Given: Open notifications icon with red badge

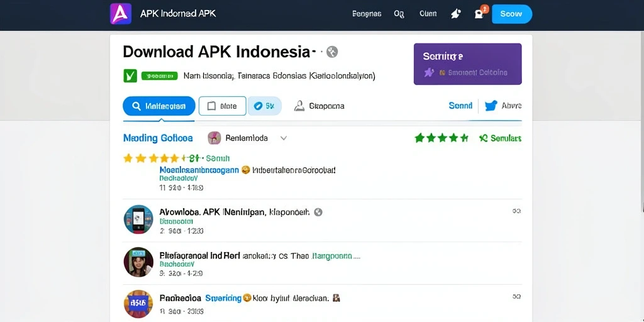Looking at the screenshot, I should click(480, 13).
